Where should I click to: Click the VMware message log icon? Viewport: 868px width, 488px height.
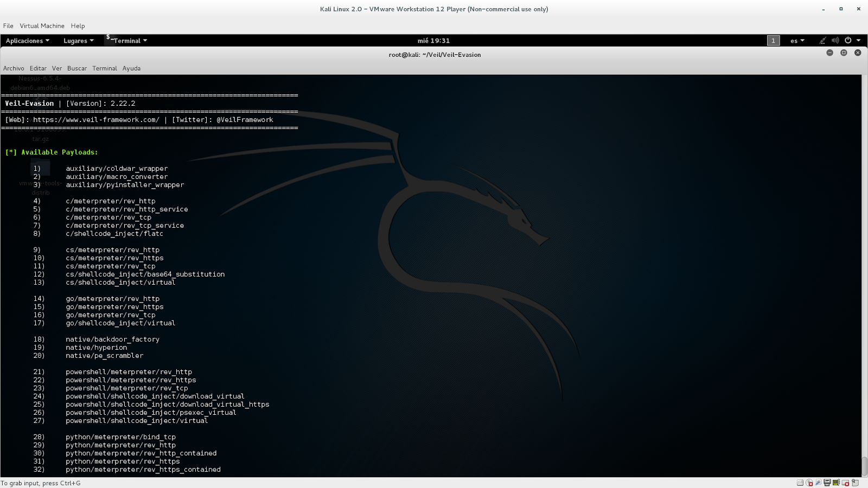pos(856,483)
